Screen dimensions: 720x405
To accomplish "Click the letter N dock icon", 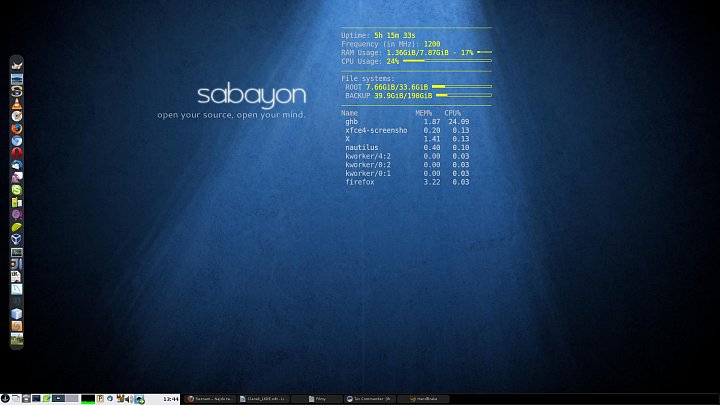I will pyautogui.click(x=17, y=289).
